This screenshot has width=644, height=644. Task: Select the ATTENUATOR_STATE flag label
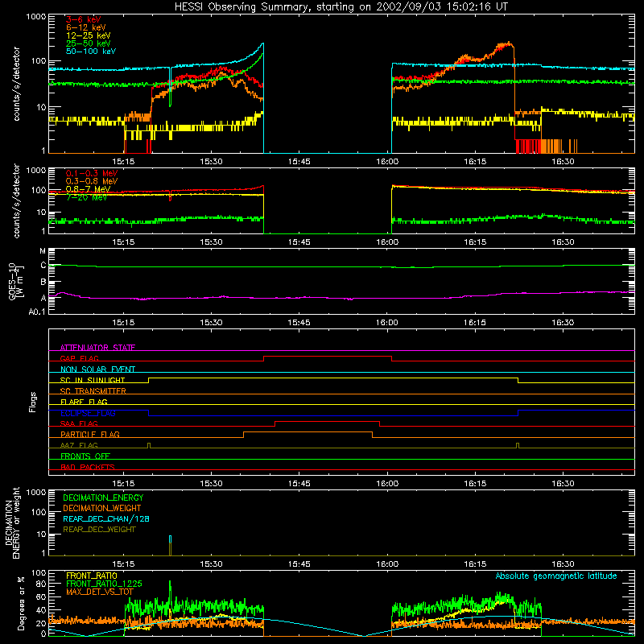click(x=97, y=348)
